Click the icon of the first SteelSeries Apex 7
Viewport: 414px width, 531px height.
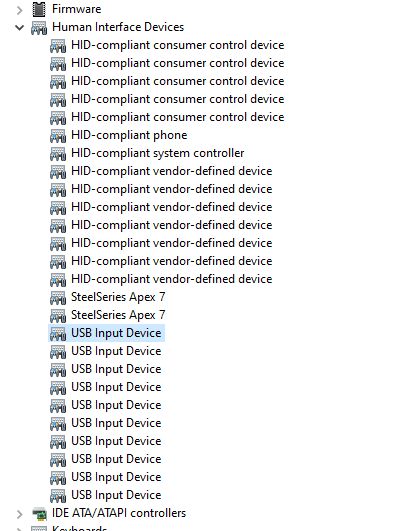[58, 297]
